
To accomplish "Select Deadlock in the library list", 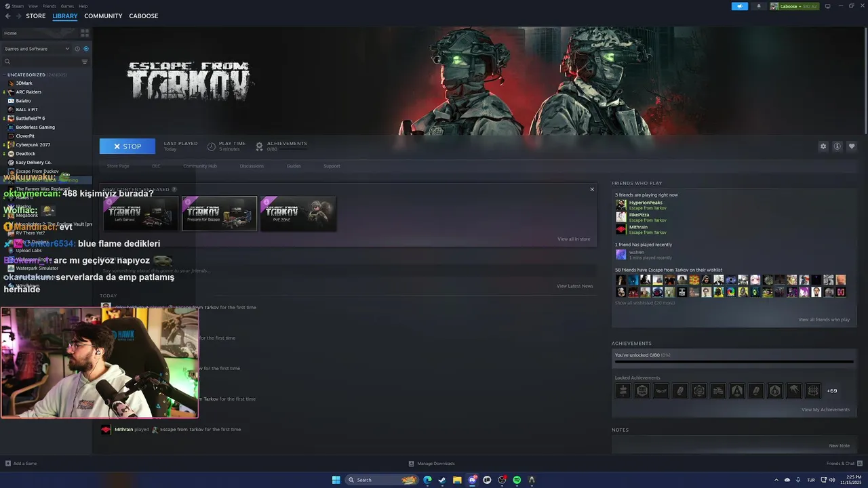I will pyautogui.click(x=25, y=153).
